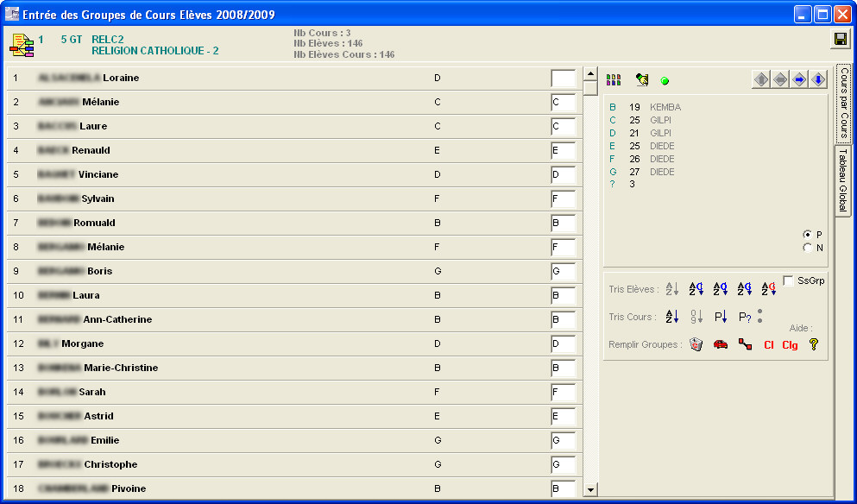Click group input for Renauld
The height and width of the screenshot is (504, 857).
[563, 150]
